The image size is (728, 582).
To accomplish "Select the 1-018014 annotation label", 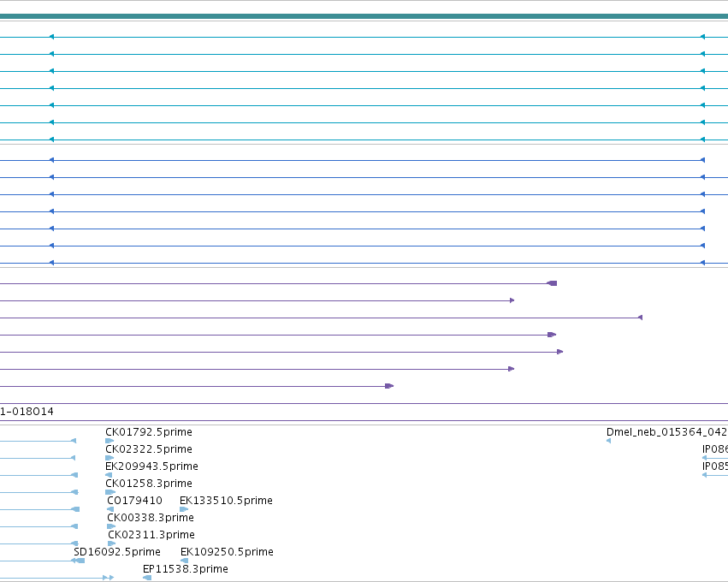I will [x=27, y=412].
